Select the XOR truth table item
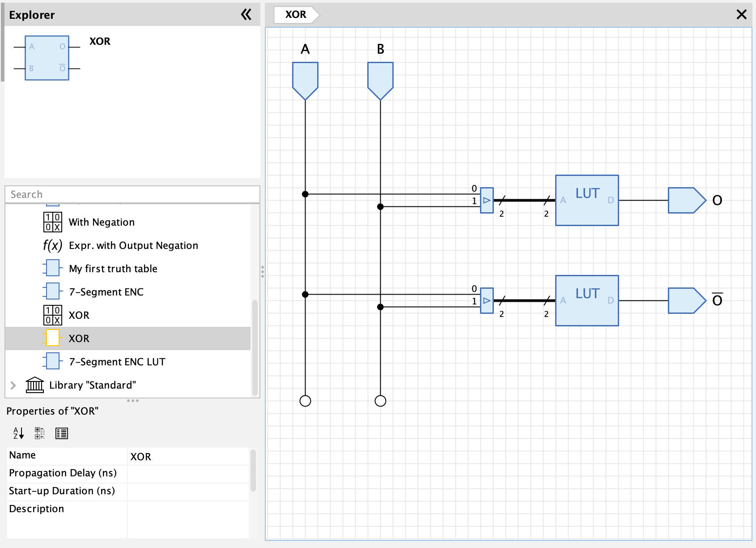The height and width of the screenshot is (548, 756). [x=79, y=315]
